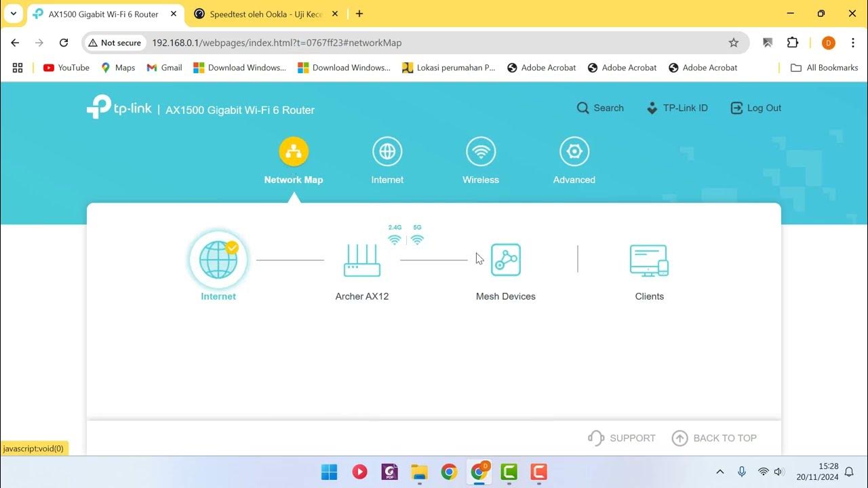Viewport: 868px width, 488px height.
Task: Open the notifications bell icon
Action: point(849,472)
